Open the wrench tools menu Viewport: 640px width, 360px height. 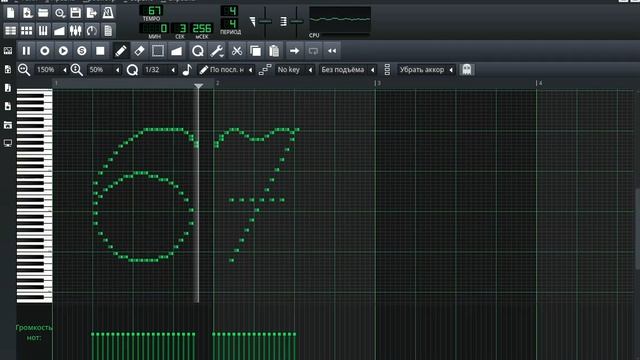coord(217,51)
